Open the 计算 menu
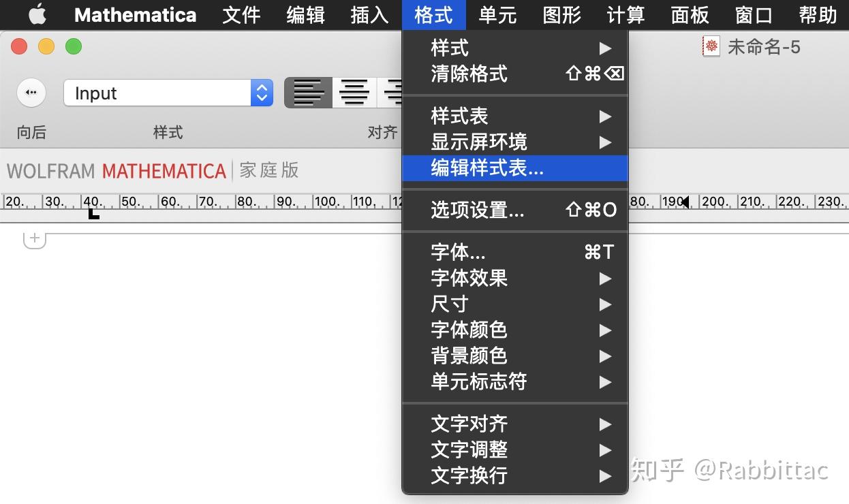 click(x=625, y=14)
